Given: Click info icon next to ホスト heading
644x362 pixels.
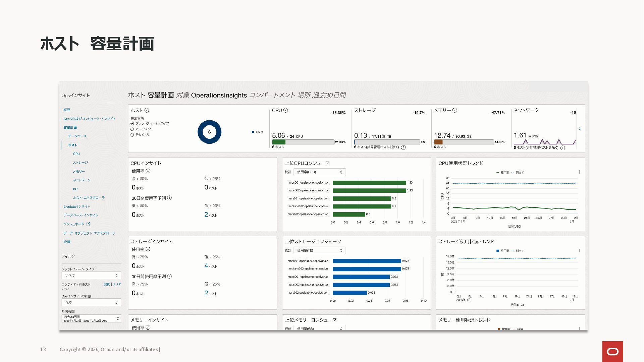Looking at the screenshot, I should click(x=147, y=110).
